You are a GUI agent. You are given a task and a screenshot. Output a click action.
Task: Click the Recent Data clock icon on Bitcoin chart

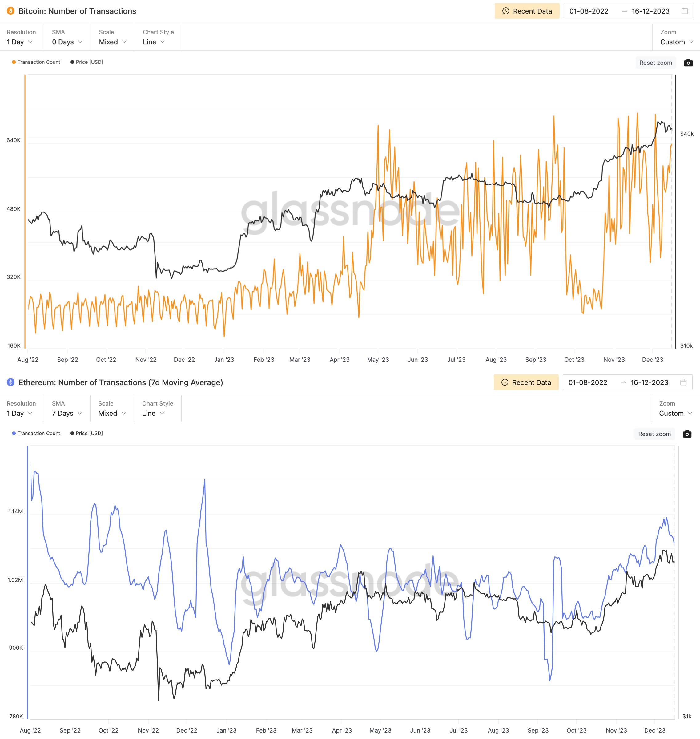507,11
